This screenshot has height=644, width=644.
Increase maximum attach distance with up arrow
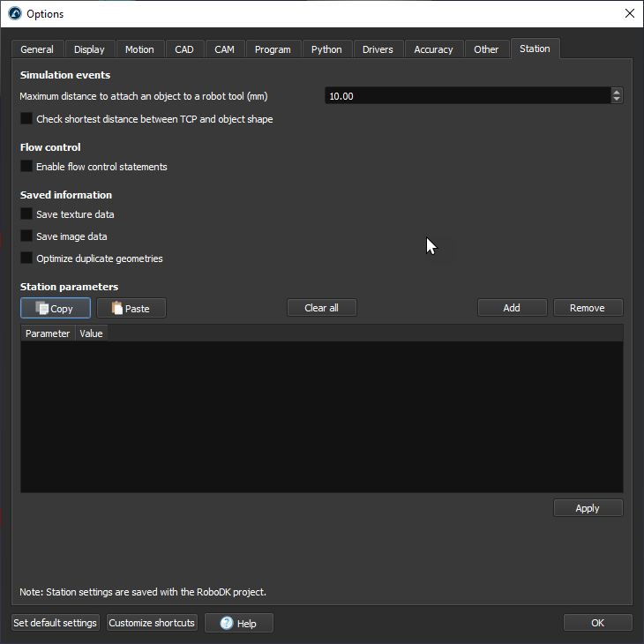pos(617,92)
